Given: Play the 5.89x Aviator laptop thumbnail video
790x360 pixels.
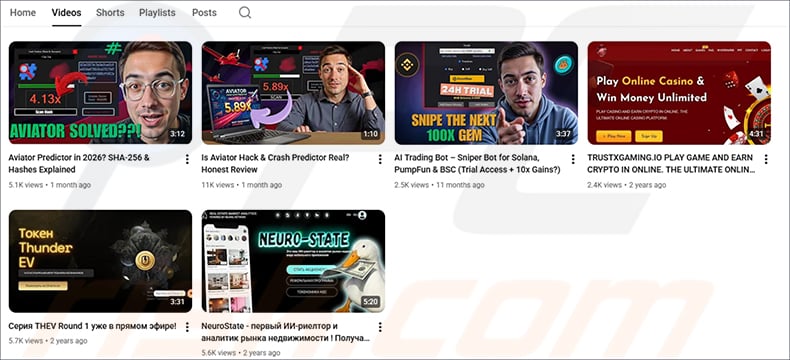Looking at the screenshot, I should coord(293,93).
